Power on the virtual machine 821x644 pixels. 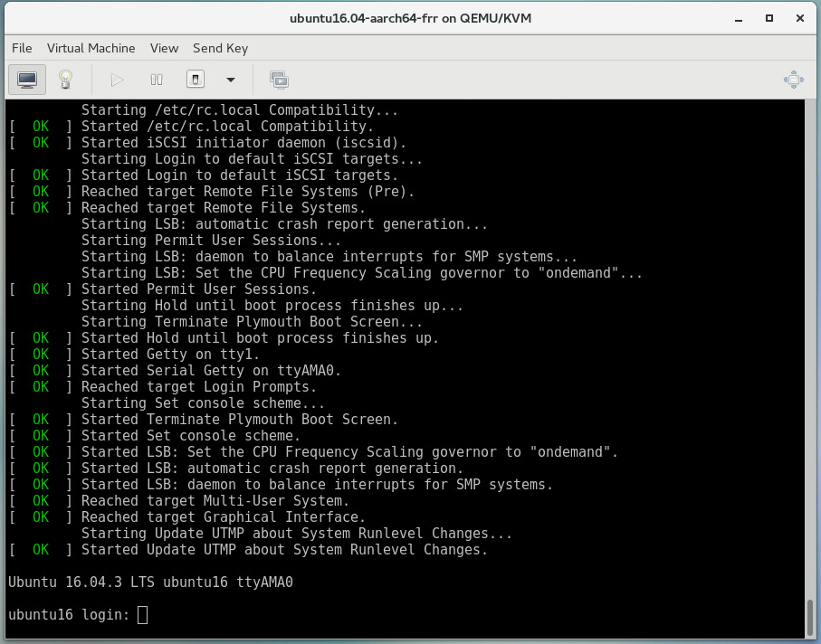click(x=116, y=80)
